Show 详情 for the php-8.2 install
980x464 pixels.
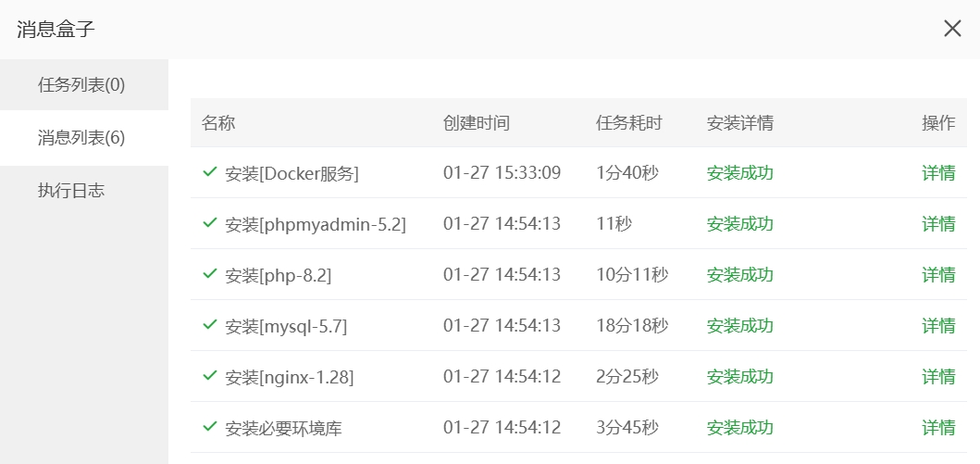(938, 275)
